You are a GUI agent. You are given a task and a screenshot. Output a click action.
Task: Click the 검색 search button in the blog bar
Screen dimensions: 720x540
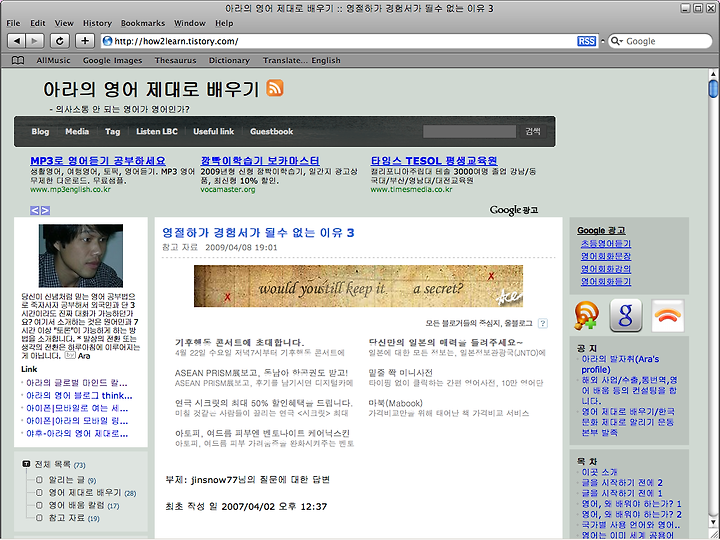coord(533,131)
